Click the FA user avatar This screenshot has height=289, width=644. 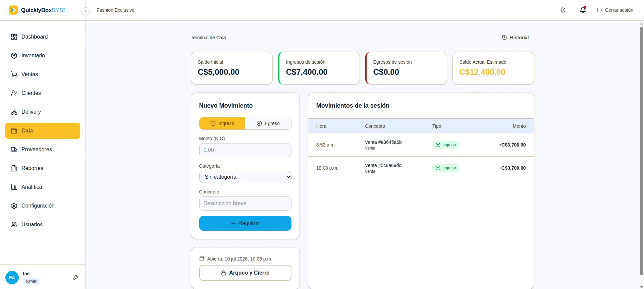click(12, 278)
